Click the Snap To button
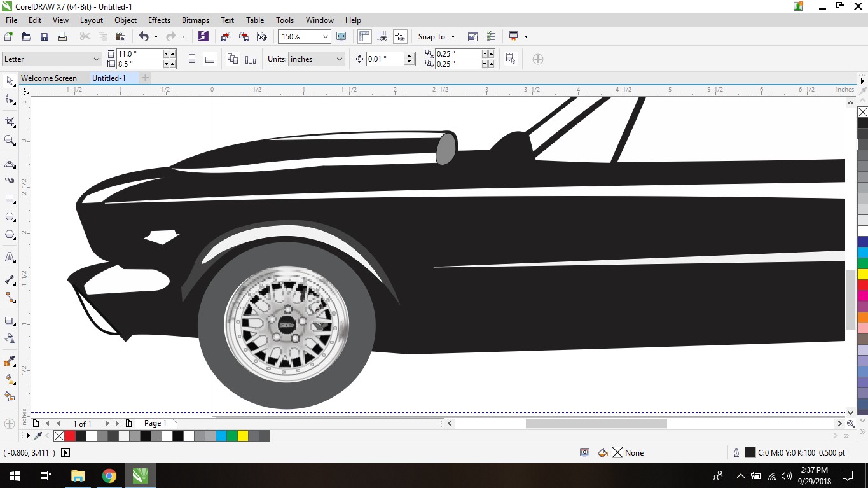 [x=436, y=37]
